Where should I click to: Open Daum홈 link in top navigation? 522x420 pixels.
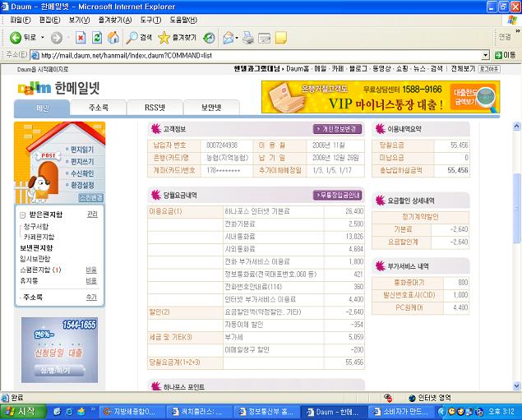[x=298, y=68]
